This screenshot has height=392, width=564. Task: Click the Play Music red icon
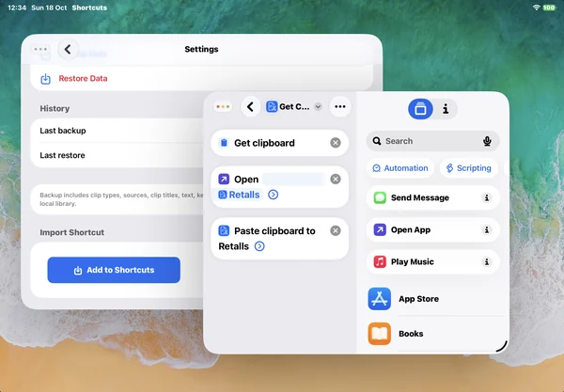(x=380, y=262)
